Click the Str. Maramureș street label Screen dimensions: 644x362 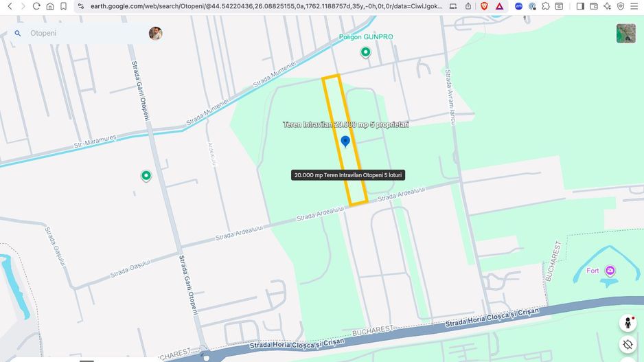(x=95, y=142)
